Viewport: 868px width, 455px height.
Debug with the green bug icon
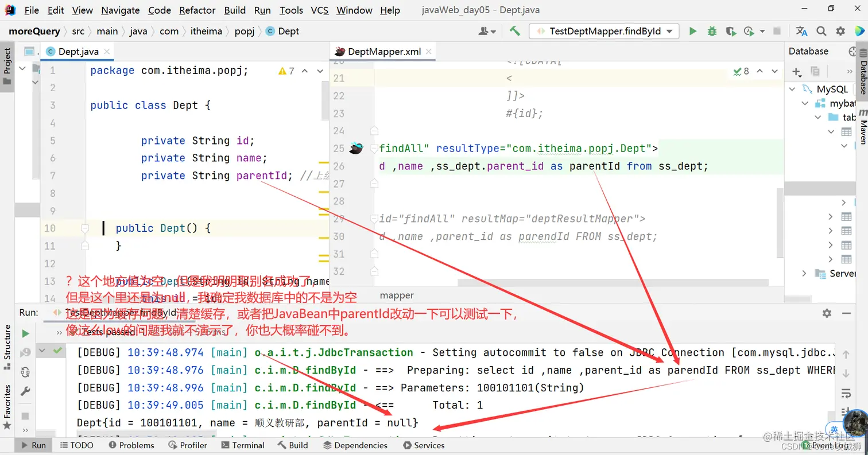tap(712, 31)
